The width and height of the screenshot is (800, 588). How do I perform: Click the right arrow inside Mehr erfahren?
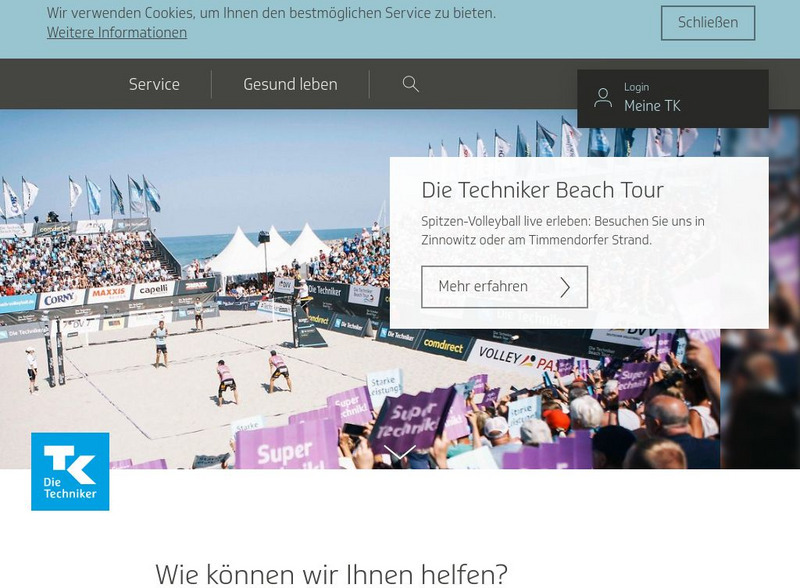click(x=565, y=287)
